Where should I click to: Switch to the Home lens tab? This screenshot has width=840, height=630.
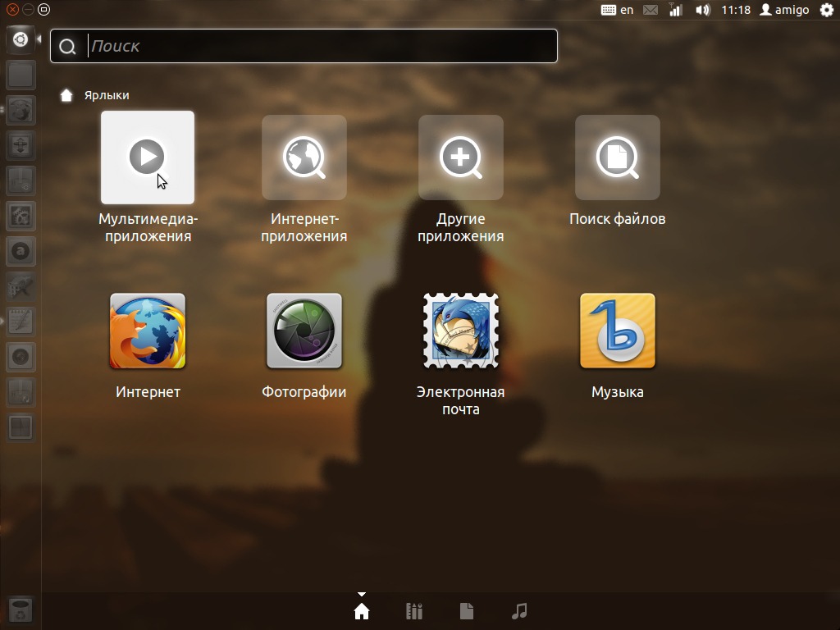[362, 610]
